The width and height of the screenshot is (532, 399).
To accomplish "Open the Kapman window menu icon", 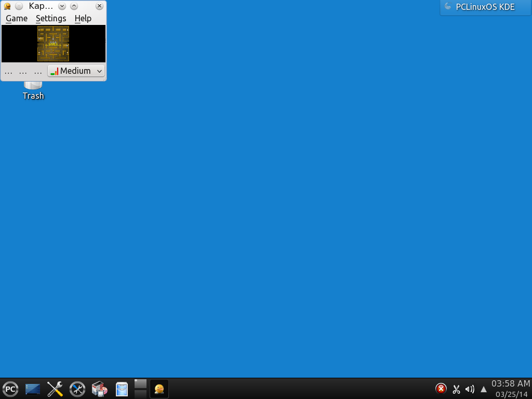I will [x=7, y=6].
